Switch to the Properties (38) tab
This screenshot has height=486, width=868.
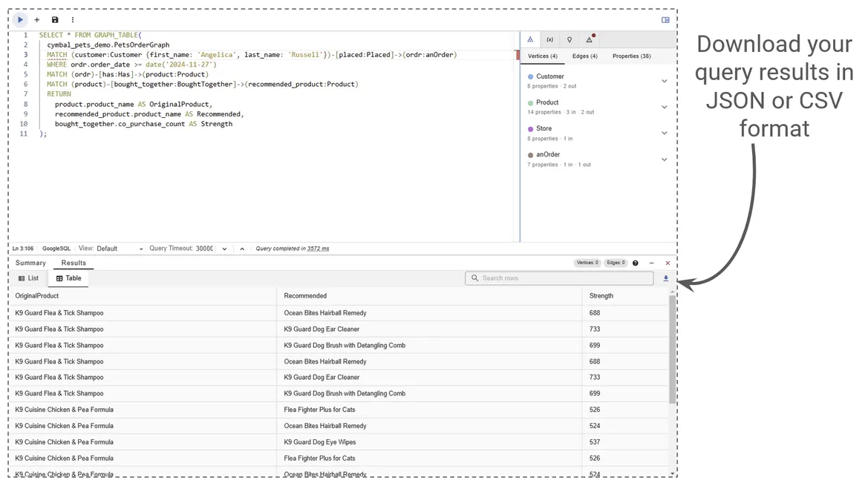coord(632,56)
